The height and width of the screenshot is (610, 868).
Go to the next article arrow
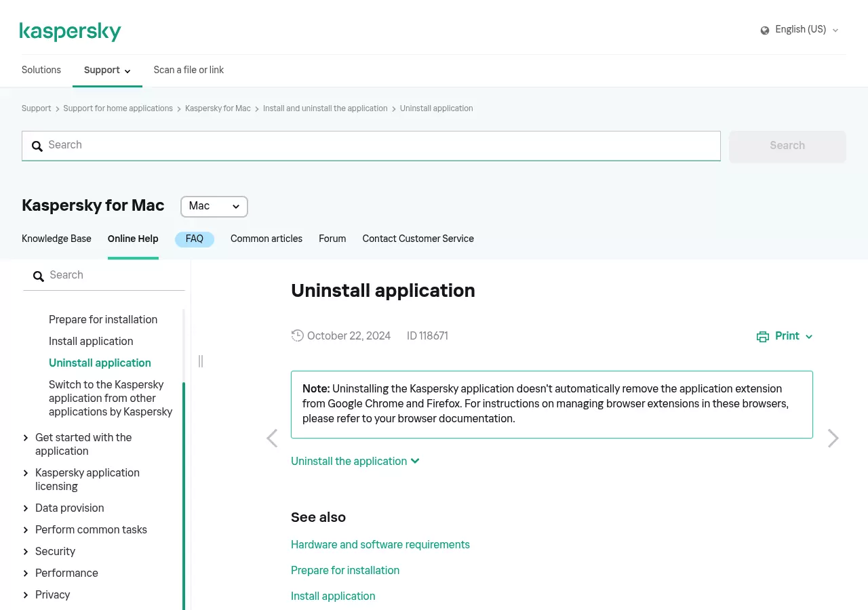point(833,439)
